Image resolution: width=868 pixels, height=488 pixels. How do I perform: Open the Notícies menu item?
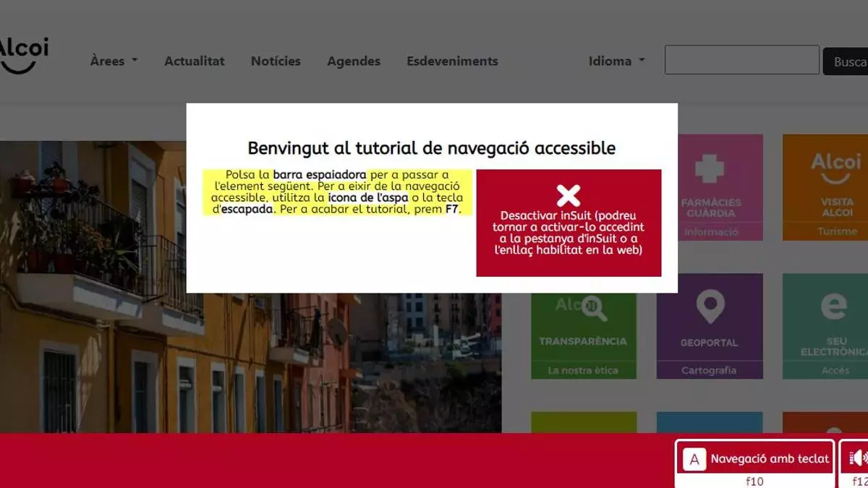tap(276, 61)
